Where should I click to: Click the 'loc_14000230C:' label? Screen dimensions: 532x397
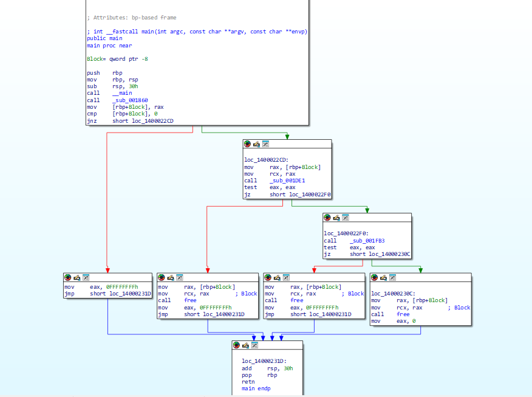point(394,294)
